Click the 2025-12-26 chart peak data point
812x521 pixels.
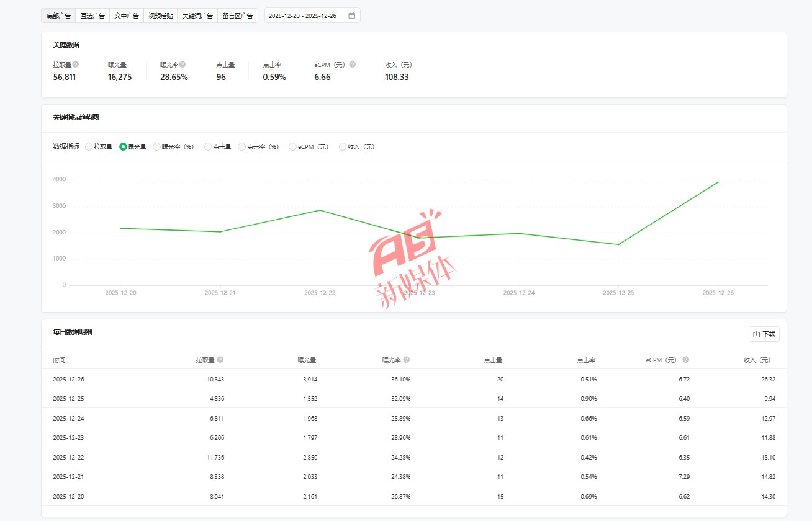coord(718,182)
